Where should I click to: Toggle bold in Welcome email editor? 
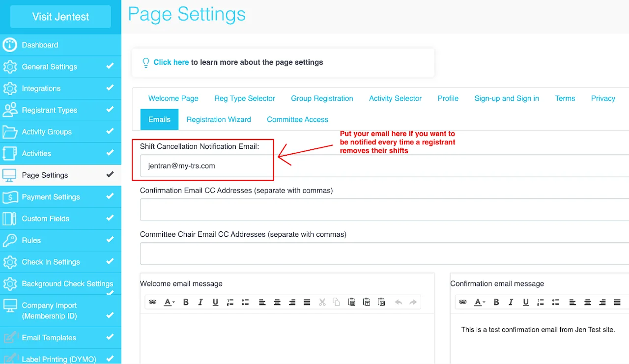coord(186,302)
